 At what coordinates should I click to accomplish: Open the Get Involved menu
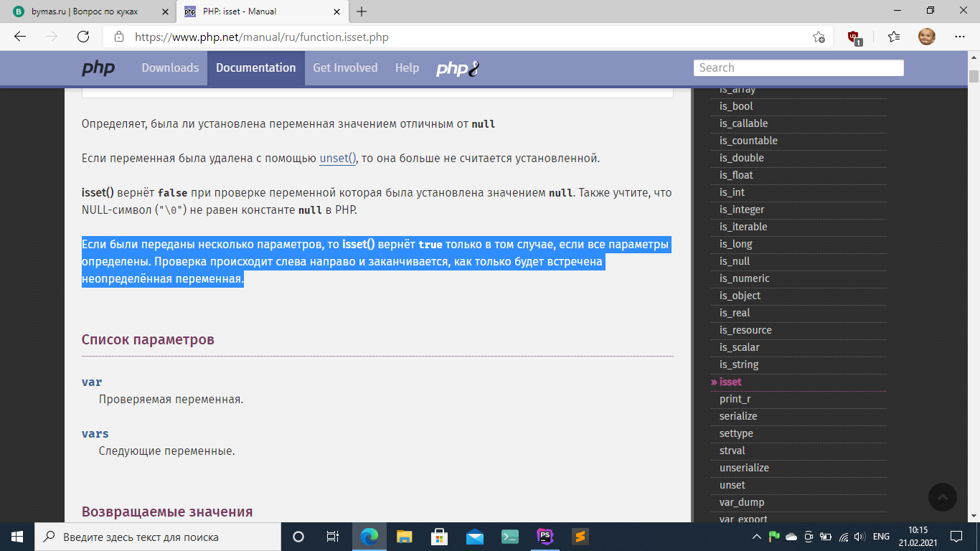click(345, 67)
